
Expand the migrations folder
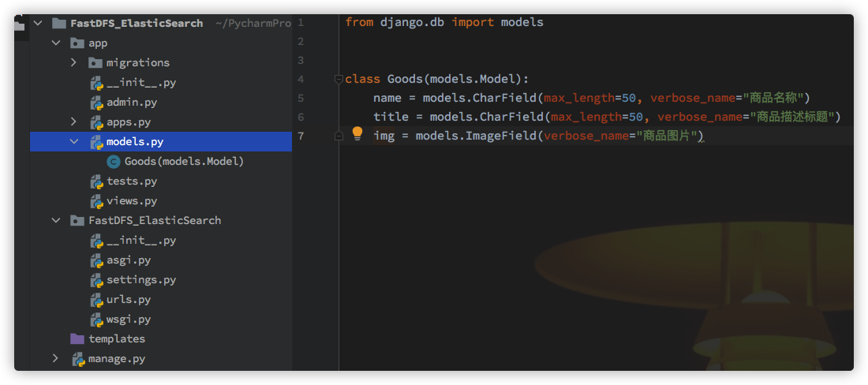click(x=73, y=63)
